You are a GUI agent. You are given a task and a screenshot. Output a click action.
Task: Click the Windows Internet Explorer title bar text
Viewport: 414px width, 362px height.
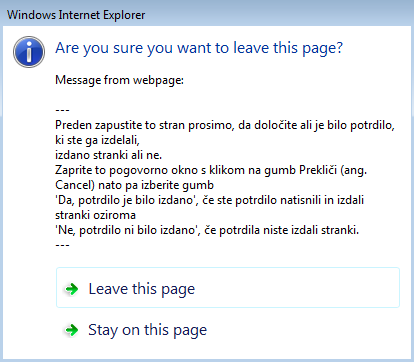point(76,15)
